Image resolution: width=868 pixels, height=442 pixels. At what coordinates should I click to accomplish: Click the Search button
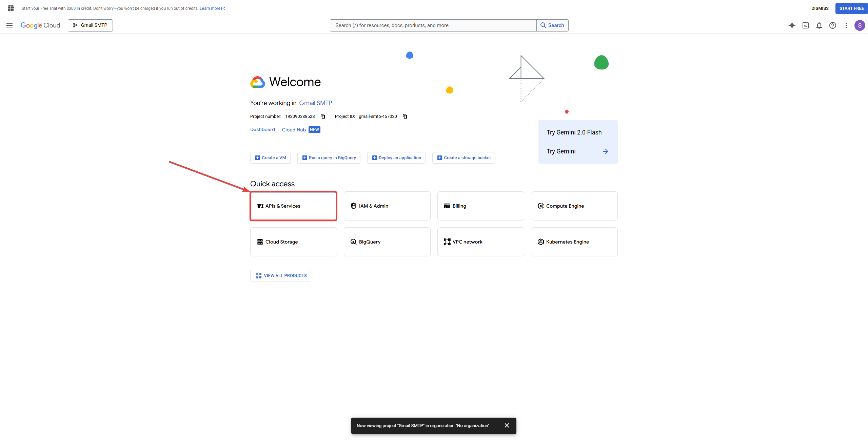pyautogui.click(x=552, y=25)
